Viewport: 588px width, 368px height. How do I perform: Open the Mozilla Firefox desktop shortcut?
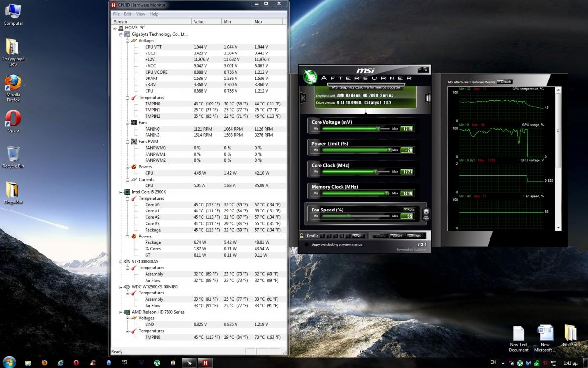[x=13, y=88]
